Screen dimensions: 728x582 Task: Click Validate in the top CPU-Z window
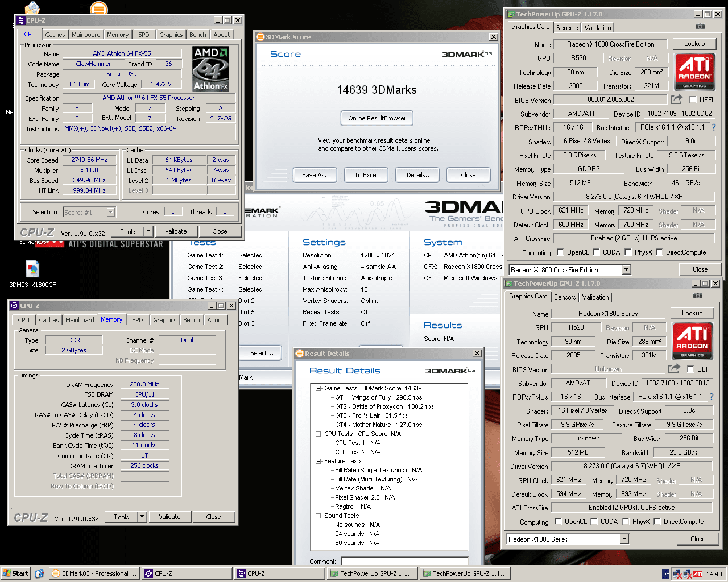[176, 231]
